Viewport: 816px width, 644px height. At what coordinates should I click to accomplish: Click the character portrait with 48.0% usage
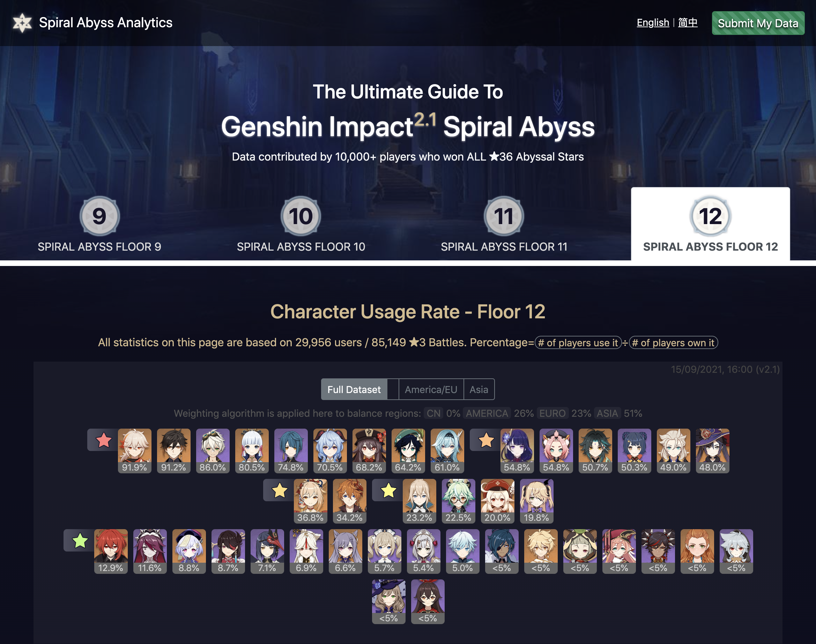pyautogui.click(x=712, y=451)
